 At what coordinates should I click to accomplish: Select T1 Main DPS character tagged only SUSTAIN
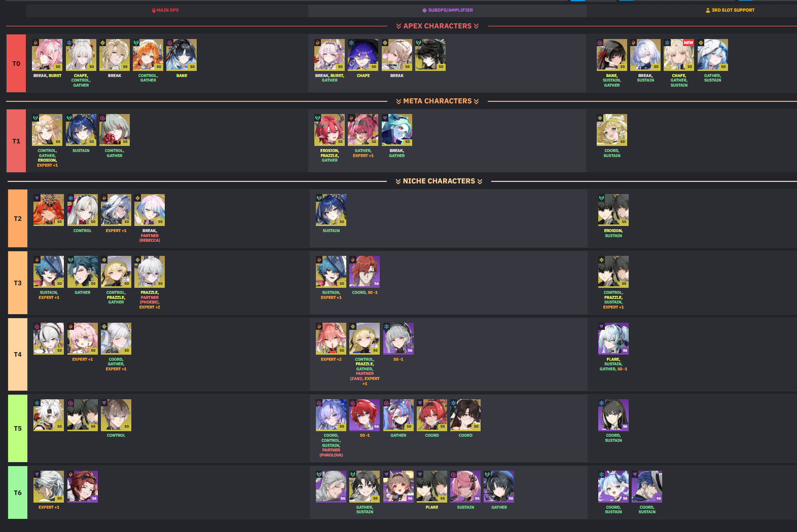click(81, 130)
